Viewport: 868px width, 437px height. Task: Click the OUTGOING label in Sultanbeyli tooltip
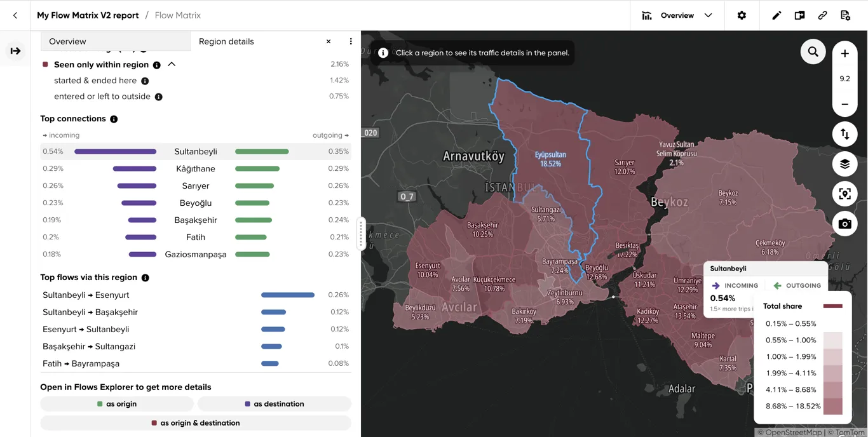803,286
